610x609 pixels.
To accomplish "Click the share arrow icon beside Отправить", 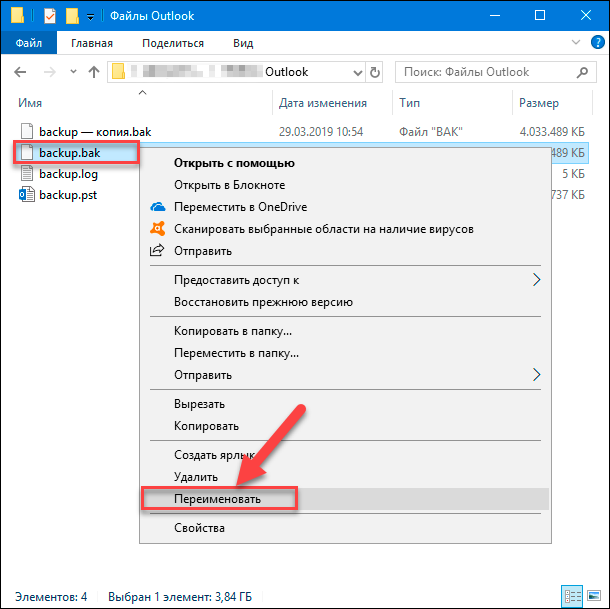I will pos(157,250).
